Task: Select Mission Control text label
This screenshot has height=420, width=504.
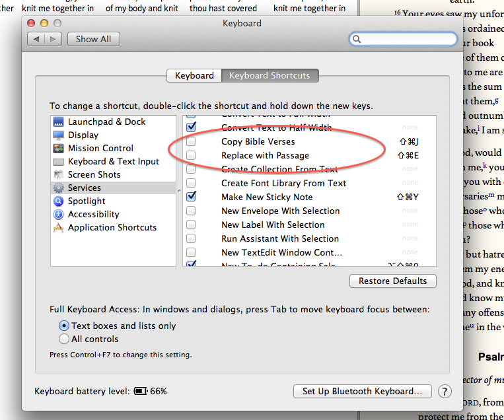Action: pos(100,148)
